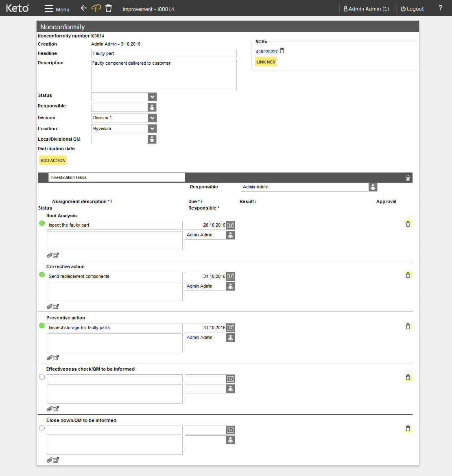This screenshot has width=452, height=476.
Task: Click the back arrow icon in the top bar
Action: (x=84, y=8)
